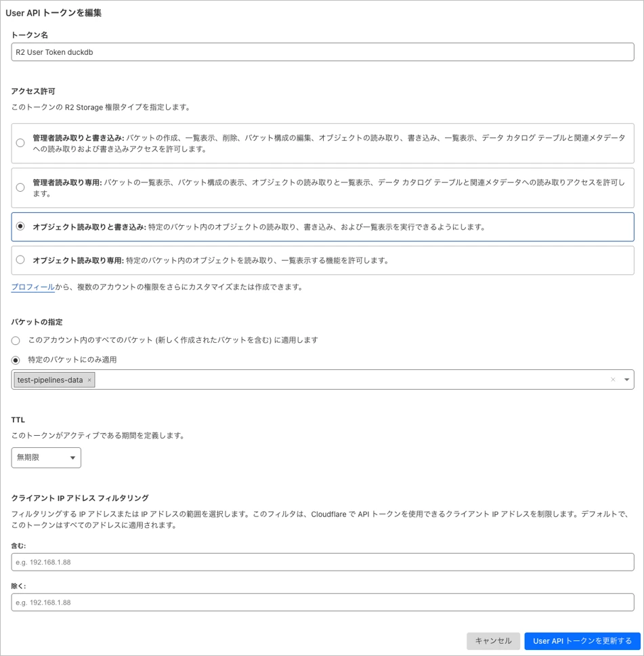Click the 含む IP address field

click(322, 562)
